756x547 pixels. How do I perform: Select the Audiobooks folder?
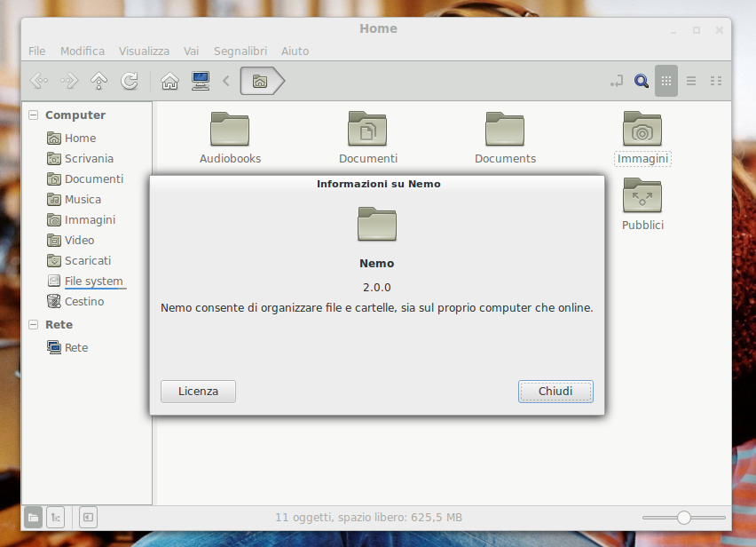[x=230, y=139]
